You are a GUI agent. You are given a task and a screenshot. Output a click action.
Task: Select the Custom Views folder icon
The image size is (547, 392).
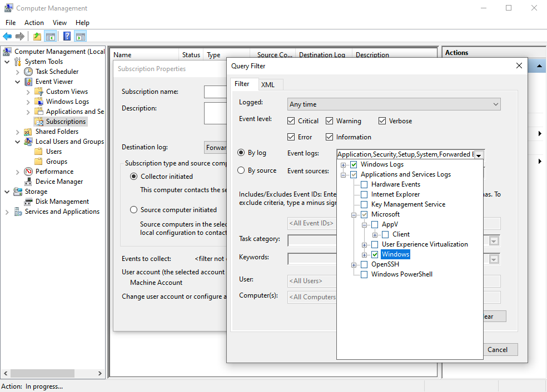39,92
